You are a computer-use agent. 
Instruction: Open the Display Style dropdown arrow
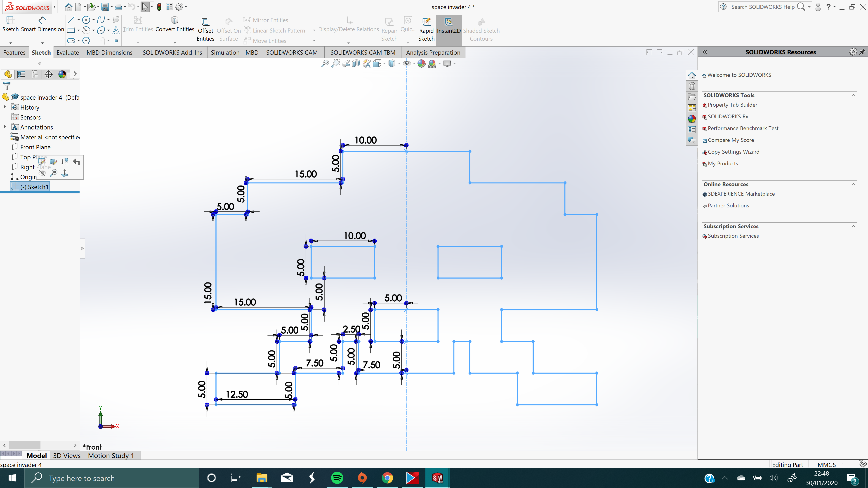pyautogui.click(x=399, y=64)
